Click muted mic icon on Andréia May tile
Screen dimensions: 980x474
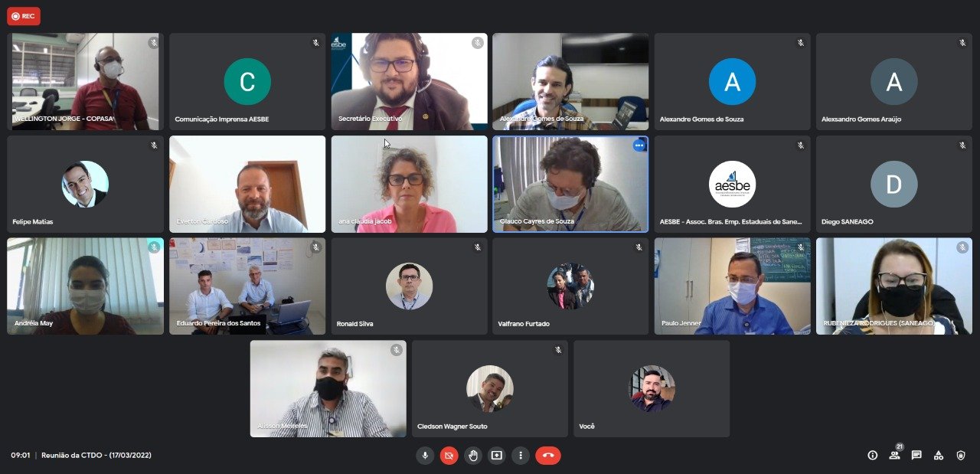pos(154,247)
